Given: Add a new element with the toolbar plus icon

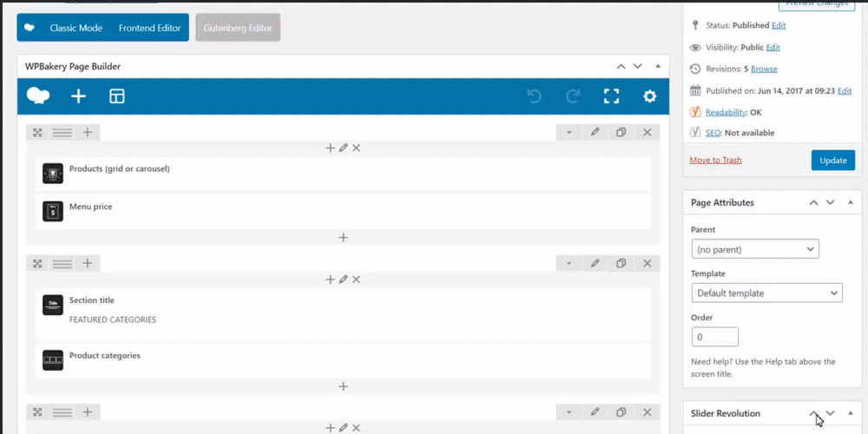Looking at the screenshot, I should [79, 96].
